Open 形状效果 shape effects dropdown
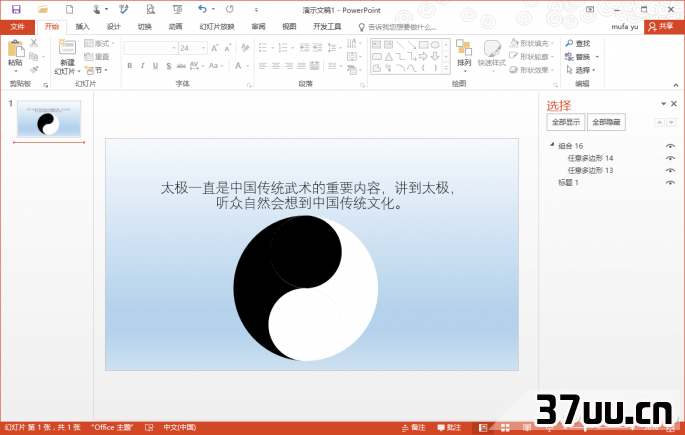Image resolution: width=685 pixels, height=435 pixels. (x=532, y=70)
